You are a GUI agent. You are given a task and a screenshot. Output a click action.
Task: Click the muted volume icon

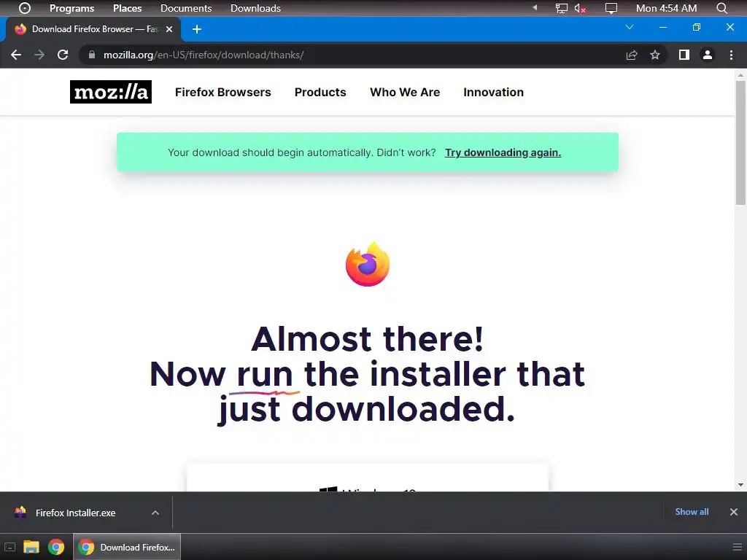580,8
